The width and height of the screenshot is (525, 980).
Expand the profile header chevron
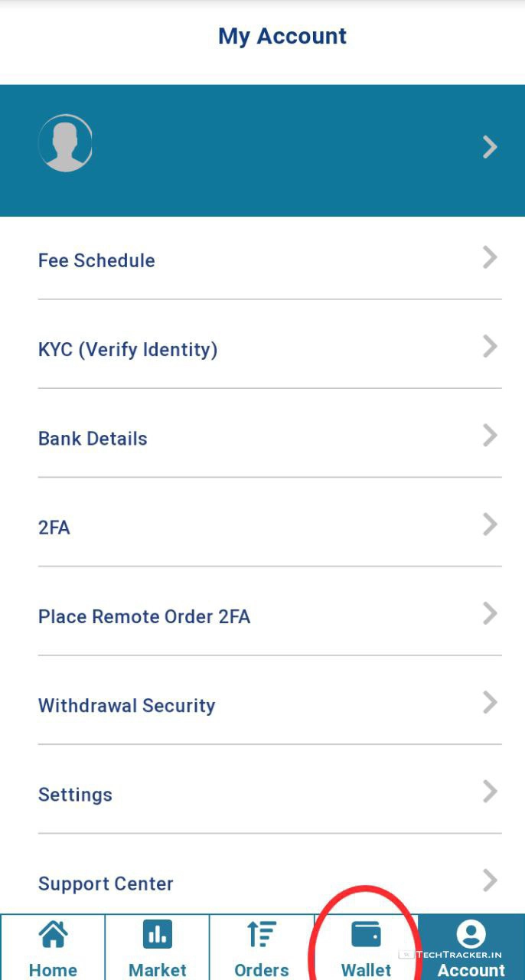click(x=490, y=146)
